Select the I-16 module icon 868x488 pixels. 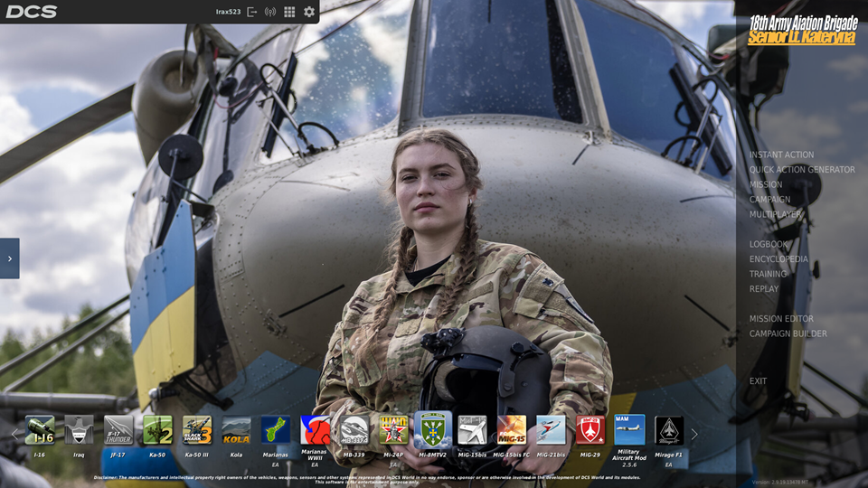pyautogui.click(x=40, y=430)
